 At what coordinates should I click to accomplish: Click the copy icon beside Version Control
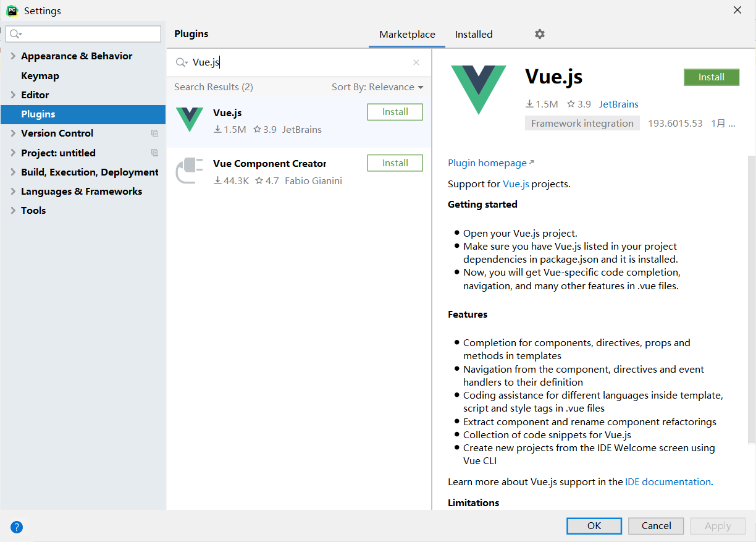pos(154,133)
